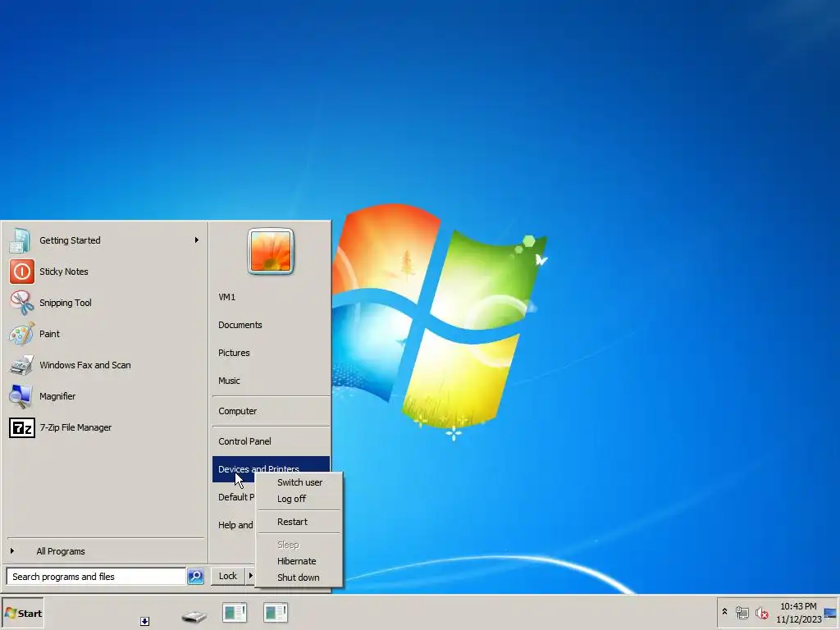Image resolution: width=840 pixels, height=630 pixels.
Task: Launch Sticky Notes
Action: [104, 272]
